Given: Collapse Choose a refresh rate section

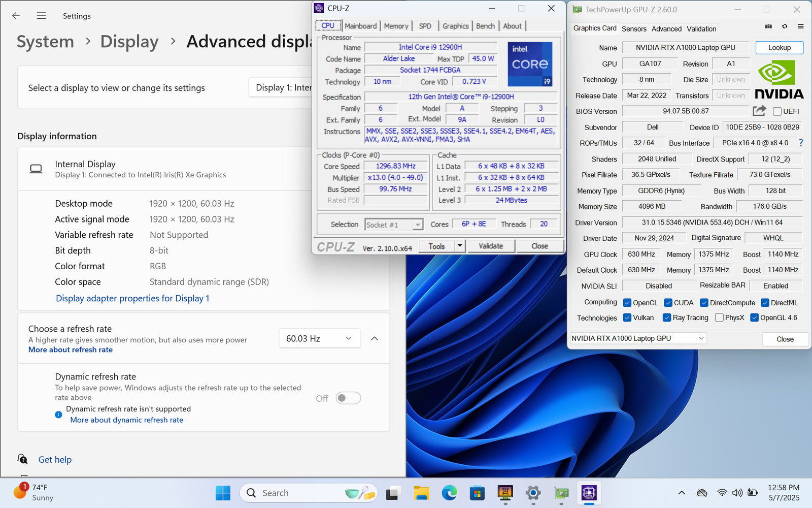Looking at the screenshot, I should [375, 338].
